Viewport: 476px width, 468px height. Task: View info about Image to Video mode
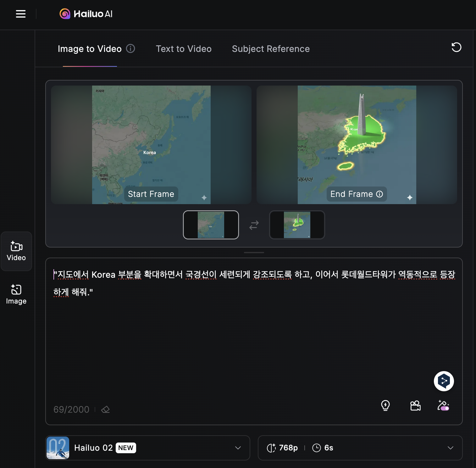click(x=130, y=49)
